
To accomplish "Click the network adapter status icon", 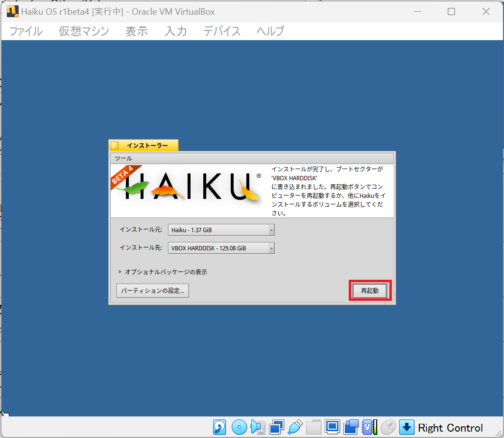I will tap(276, 427).
